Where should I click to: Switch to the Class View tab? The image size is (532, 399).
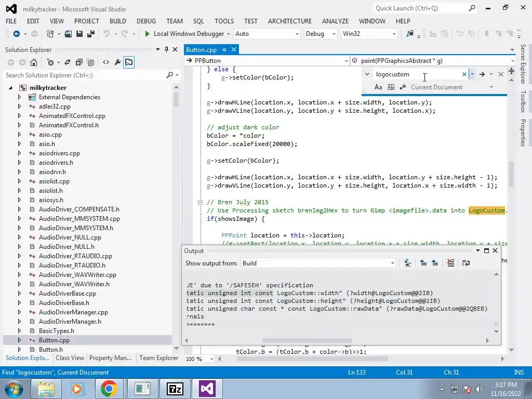coord(70,358)
